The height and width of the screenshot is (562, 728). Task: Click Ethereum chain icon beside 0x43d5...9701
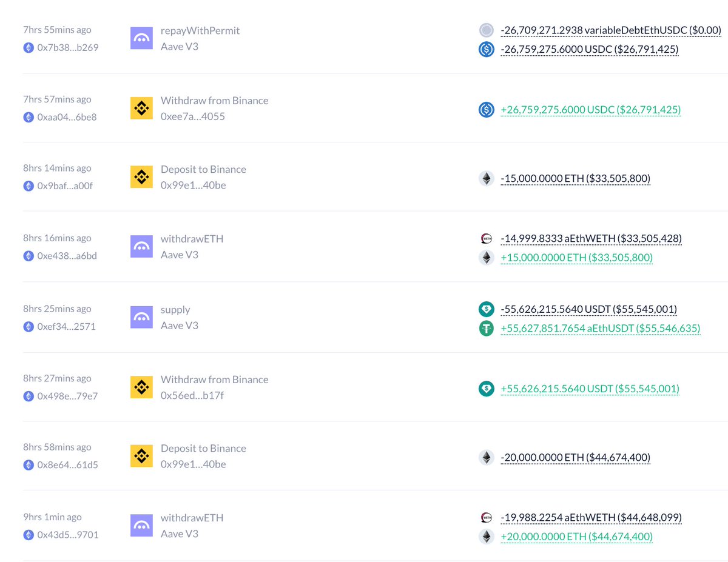point(29,535)
